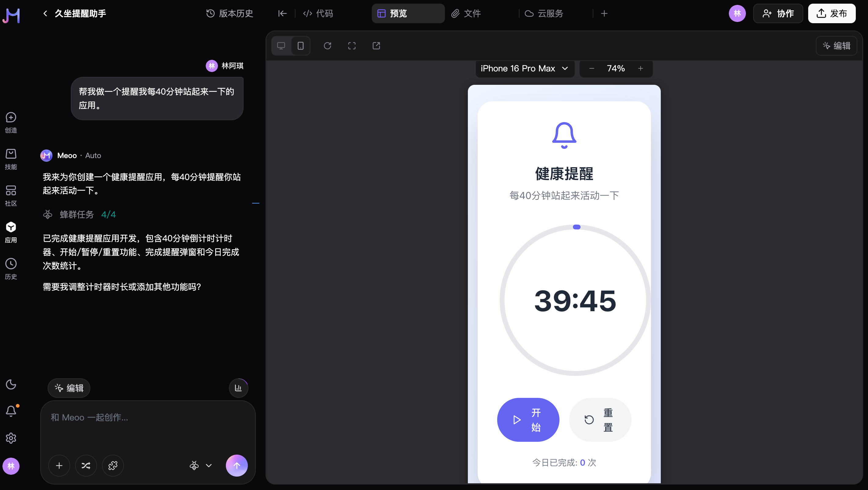Click the 发布 publish button

coord(832,13)
